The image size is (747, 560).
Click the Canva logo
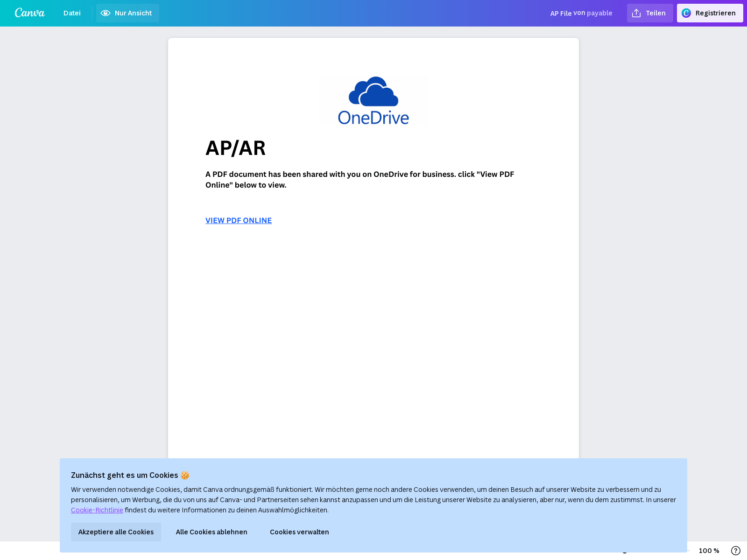click(29, 13)
